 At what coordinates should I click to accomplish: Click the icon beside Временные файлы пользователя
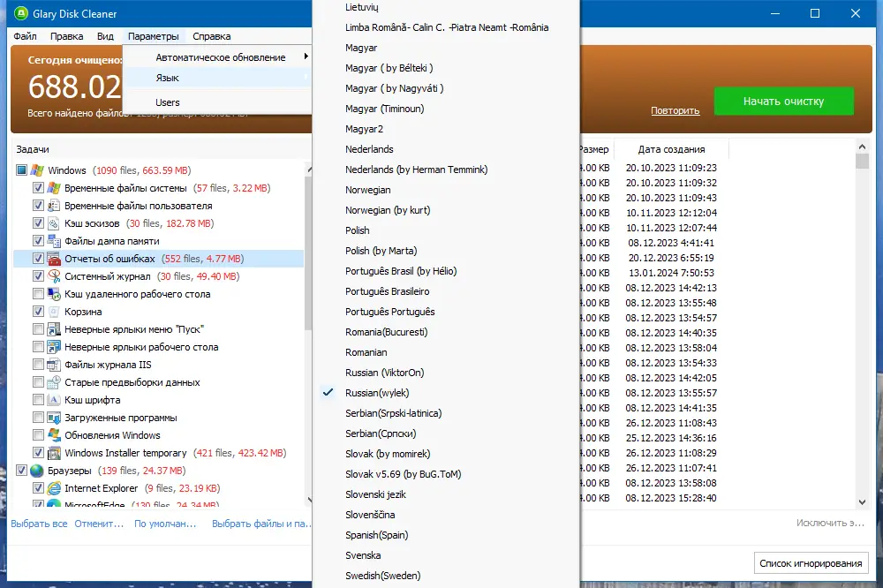(54, 206)
